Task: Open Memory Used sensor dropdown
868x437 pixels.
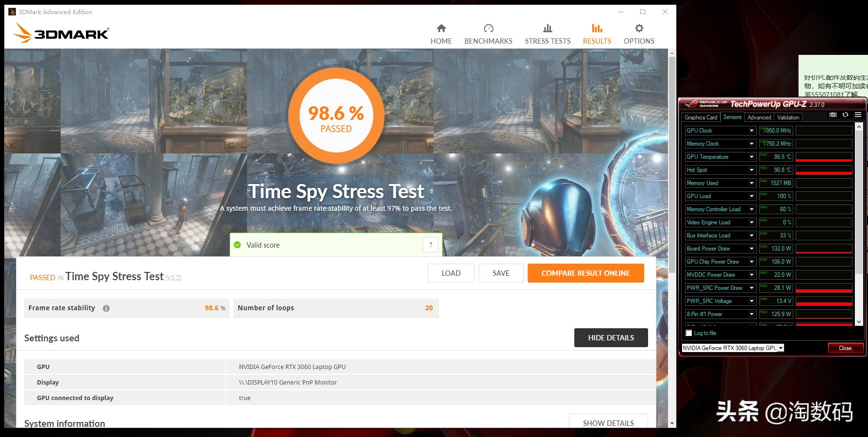Action: click(x=751, y=183)
